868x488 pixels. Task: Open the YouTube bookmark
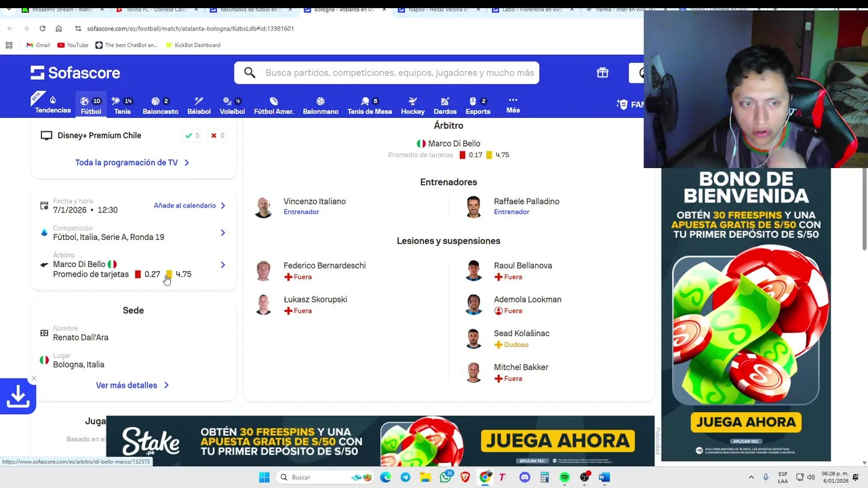[x=73, y=45]
